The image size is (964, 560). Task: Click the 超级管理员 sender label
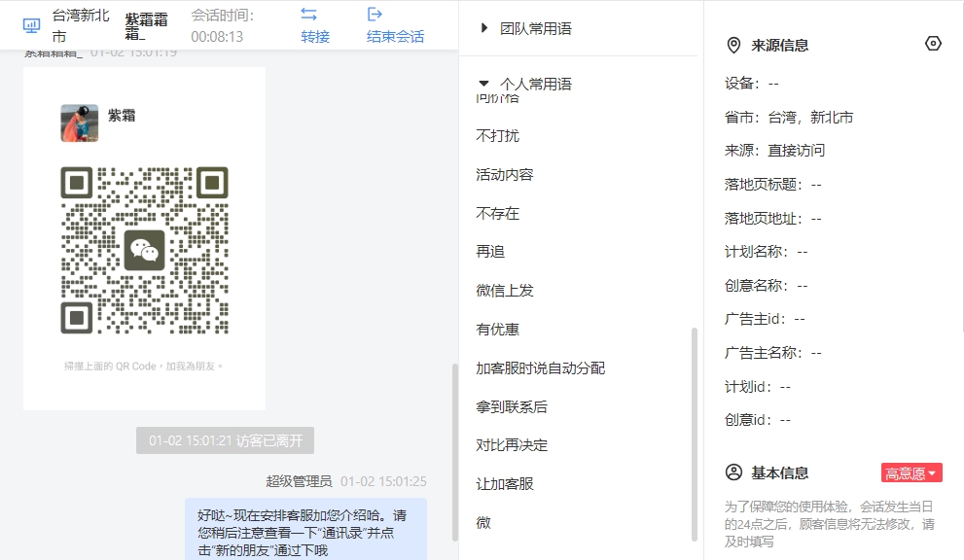tap(299, 481)
